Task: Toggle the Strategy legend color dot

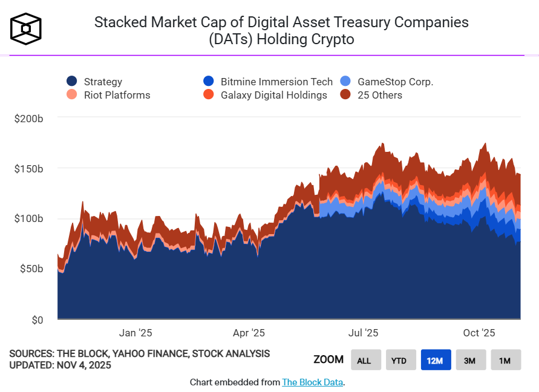Action: click(x=71, y=82)
